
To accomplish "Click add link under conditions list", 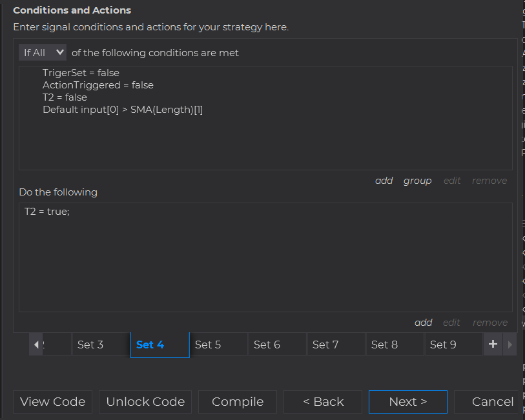I will [384, 181].
